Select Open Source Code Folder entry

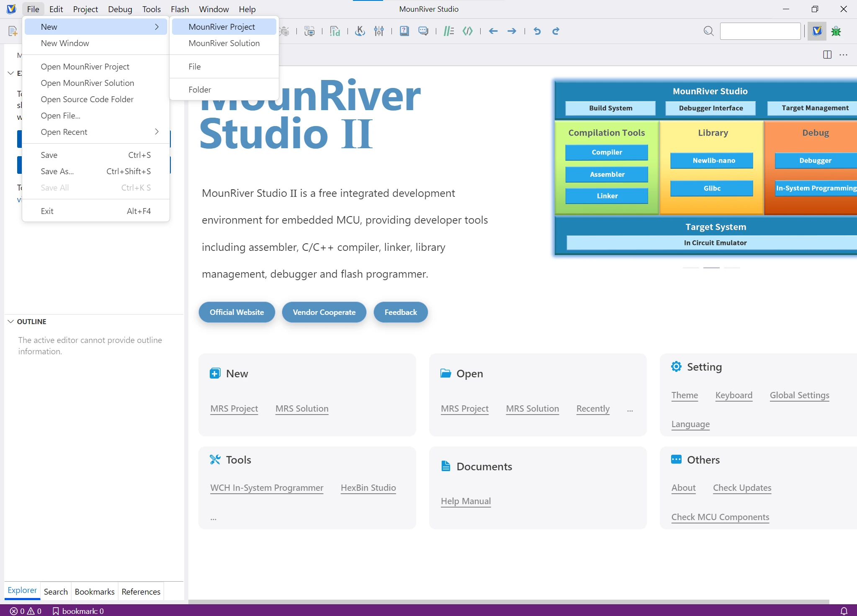95,99
